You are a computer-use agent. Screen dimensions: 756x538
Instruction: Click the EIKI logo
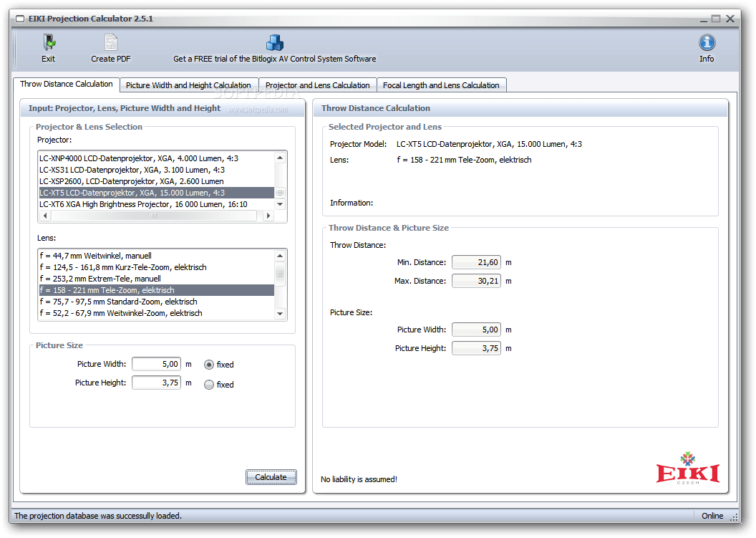point(687,471)
